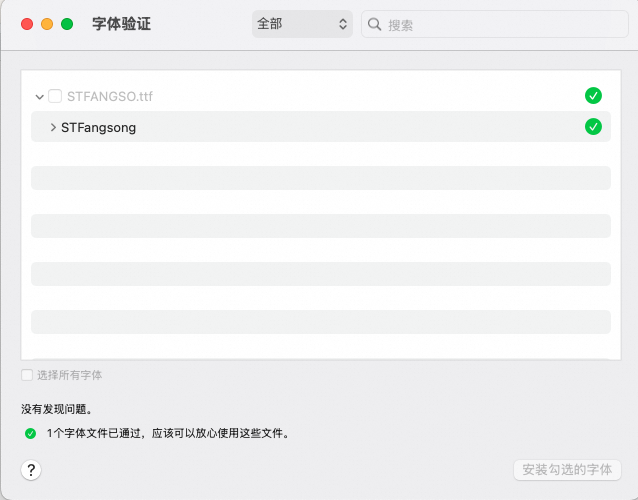Image resolution: width=638 pixels, height=500 pixels.
Task: Open the 全部 filter dropdown
Action: 302,24
